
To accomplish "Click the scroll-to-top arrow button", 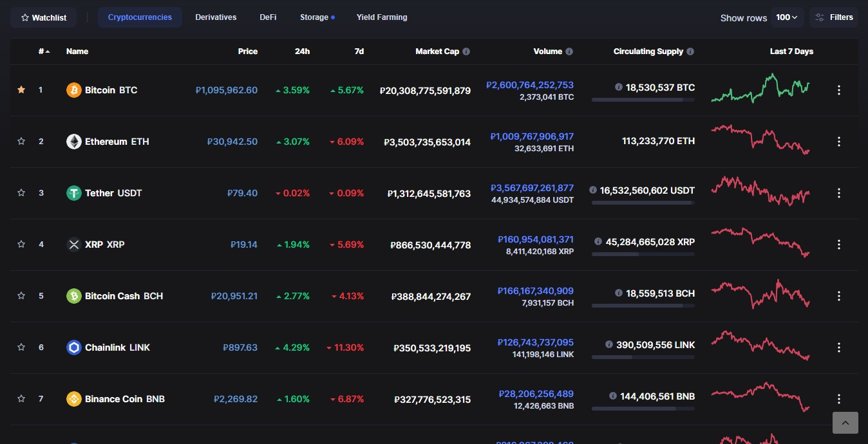I will click(x=845, y=423).
